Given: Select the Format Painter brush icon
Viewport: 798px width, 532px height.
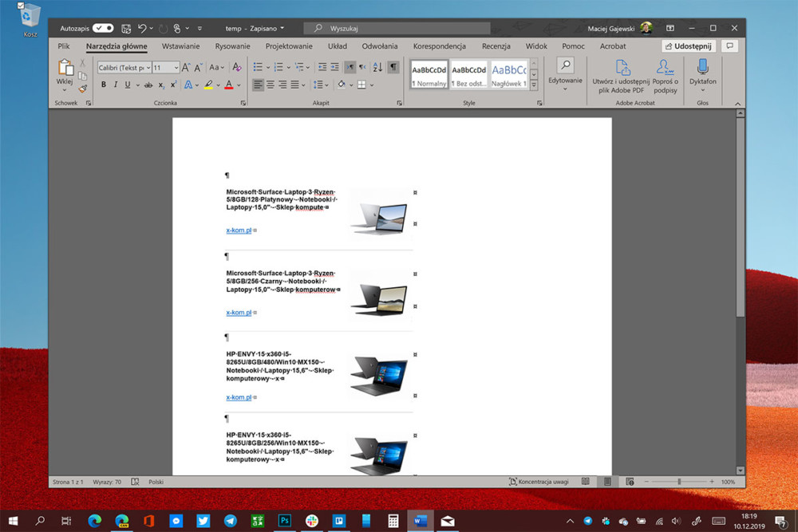Looking at the screenshot, I should [x=83, y=89].
